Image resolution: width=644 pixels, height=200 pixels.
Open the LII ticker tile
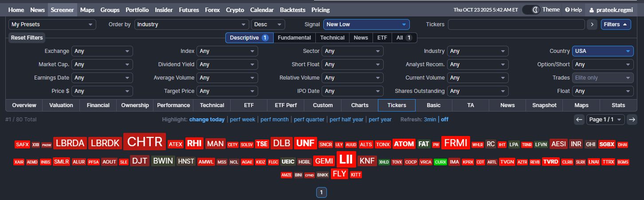[x=346, y=160]
